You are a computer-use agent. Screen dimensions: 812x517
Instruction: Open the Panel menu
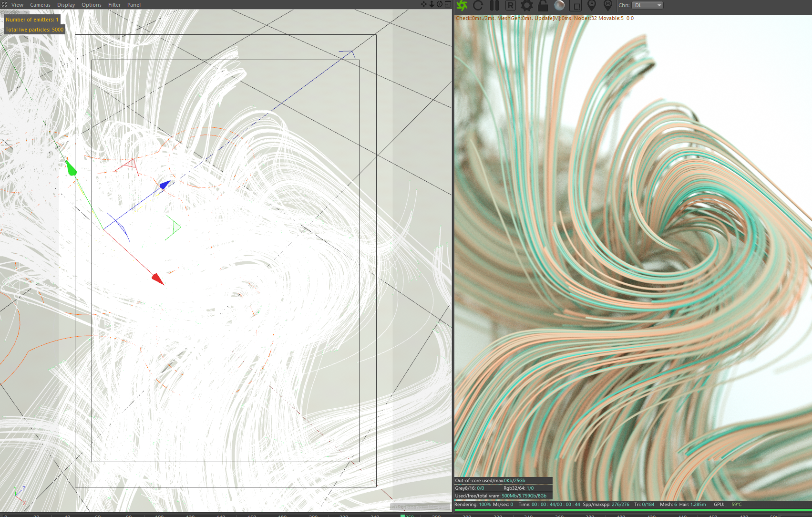click(134, 5)
